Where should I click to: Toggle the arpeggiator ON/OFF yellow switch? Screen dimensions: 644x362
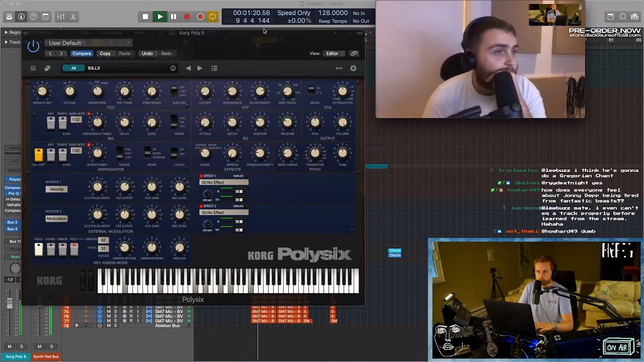click(x=39, y=154)
